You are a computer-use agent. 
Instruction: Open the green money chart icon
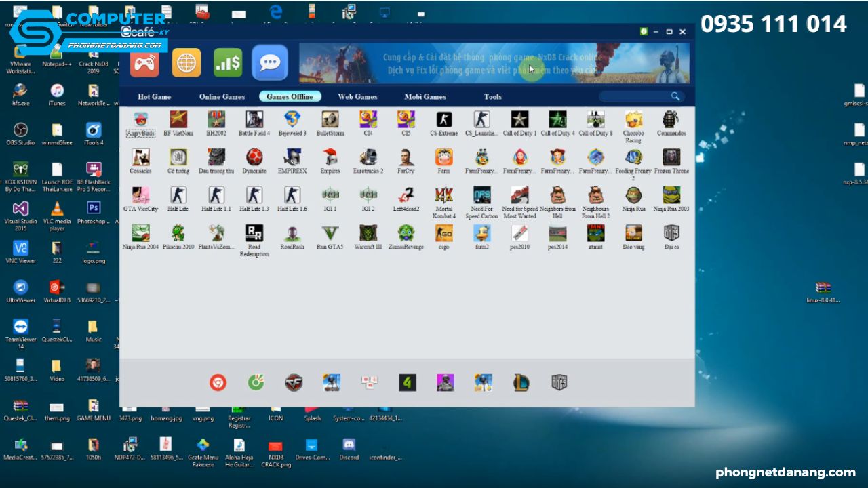click(227, 63)
